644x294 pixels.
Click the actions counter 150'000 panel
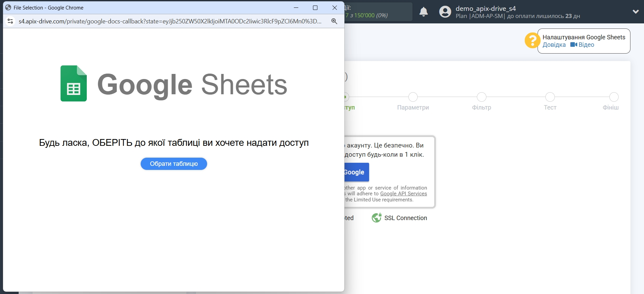pyautogui.click(x=378, y=12)
